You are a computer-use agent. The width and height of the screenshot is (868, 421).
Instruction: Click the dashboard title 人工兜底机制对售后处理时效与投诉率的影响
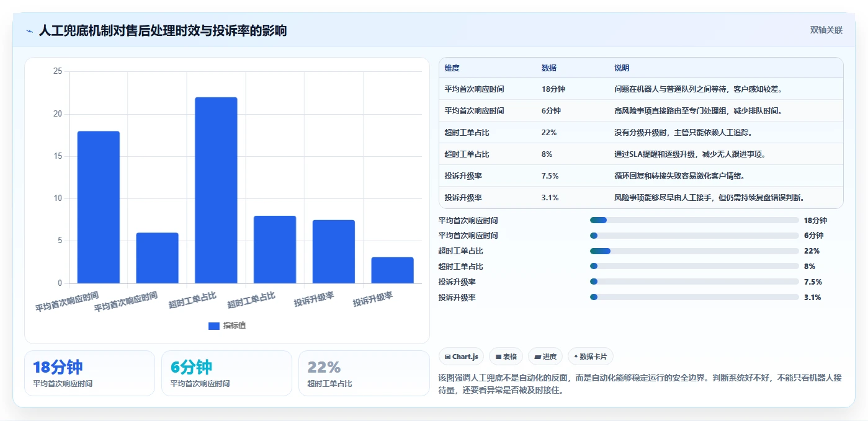(163, 31)
